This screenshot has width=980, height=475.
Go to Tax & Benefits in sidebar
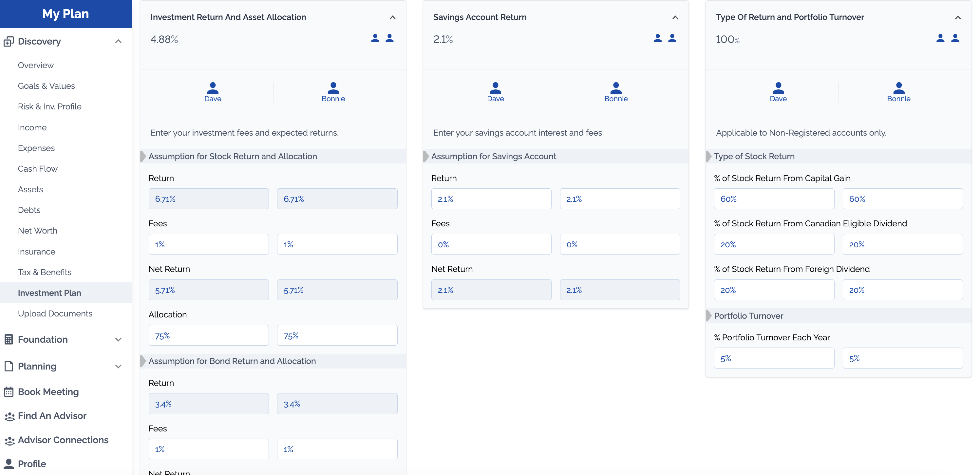45,272
